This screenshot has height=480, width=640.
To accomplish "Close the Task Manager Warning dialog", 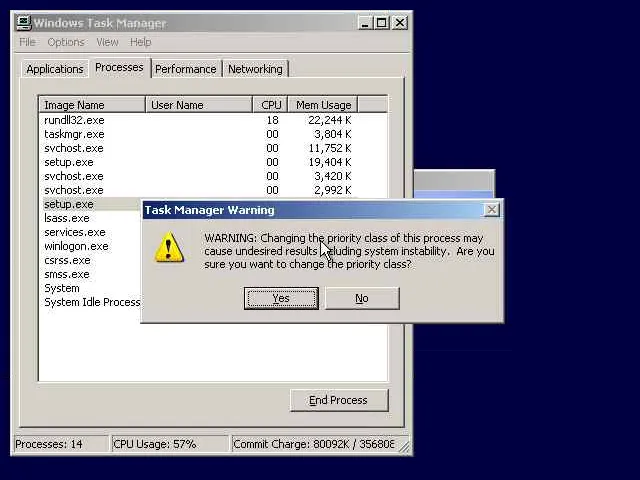I will (x=491, y=209).
